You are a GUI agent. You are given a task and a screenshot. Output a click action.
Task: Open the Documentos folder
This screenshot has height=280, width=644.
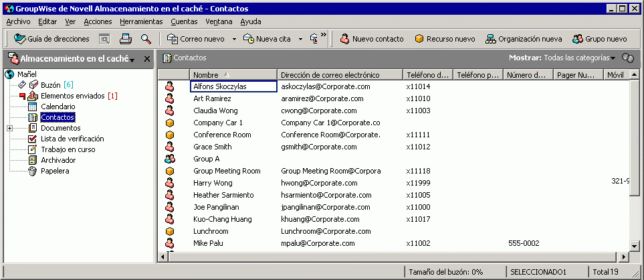60,128
